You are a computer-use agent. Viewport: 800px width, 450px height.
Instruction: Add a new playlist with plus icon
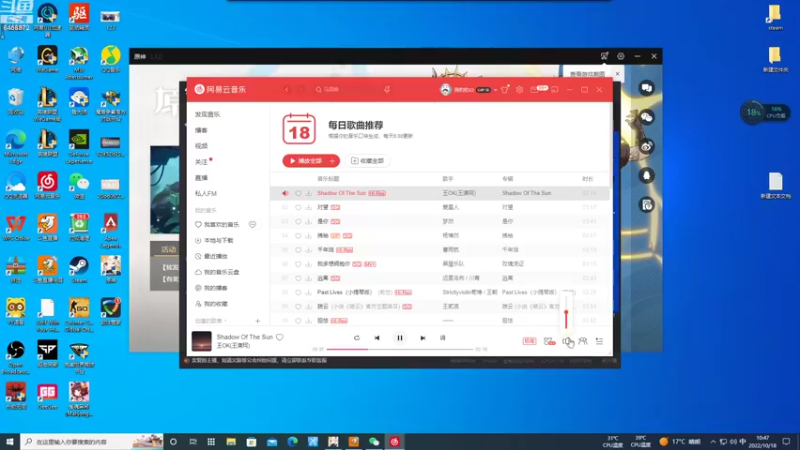(x=257, y=321)
